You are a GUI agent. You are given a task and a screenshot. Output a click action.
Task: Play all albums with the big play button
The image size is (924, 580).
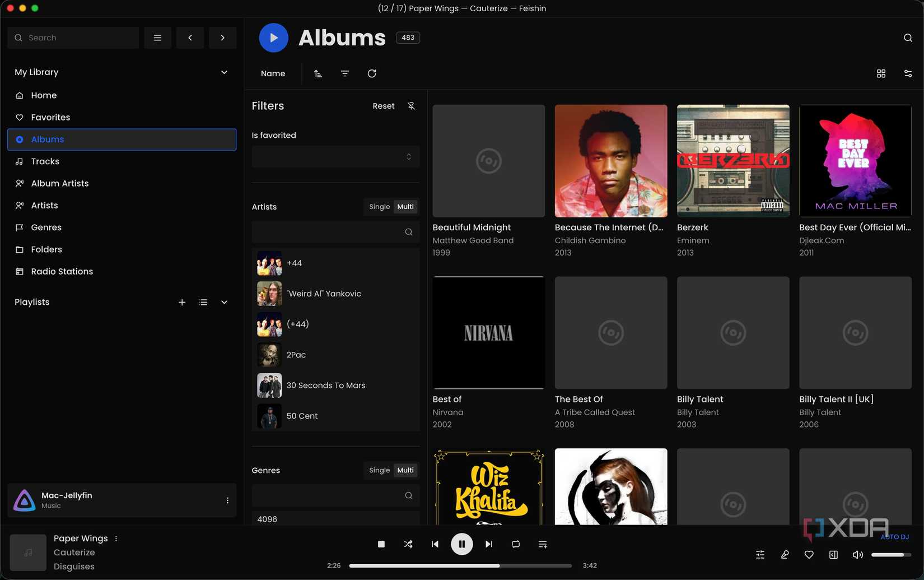273,38
